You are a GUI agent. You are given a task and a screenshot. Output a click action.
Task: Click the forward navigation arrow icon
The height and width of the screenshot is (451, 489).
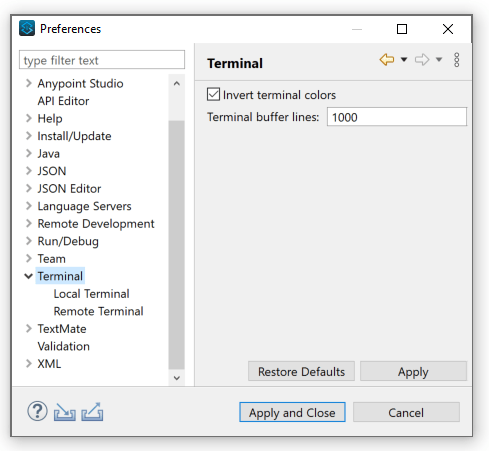422,60
